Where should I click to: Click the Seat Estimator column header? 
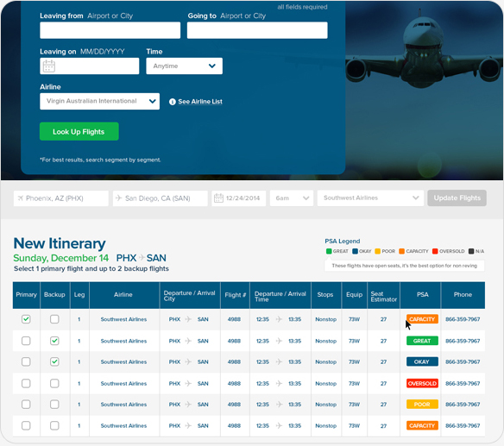click(383, 296)
